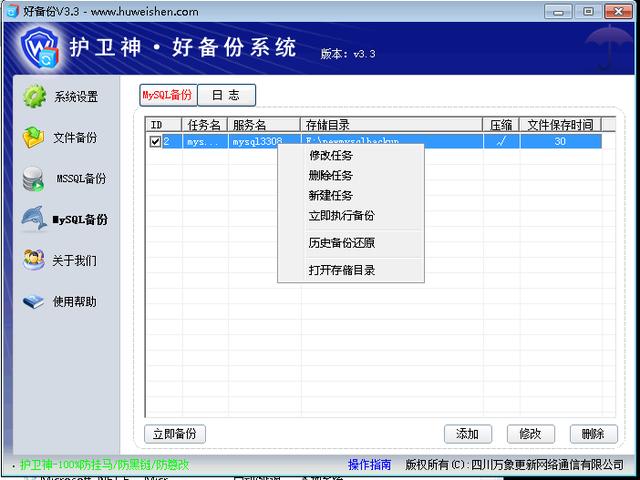Click the 修改 button
The image size is (640, 480).
(x=531, y=433)
